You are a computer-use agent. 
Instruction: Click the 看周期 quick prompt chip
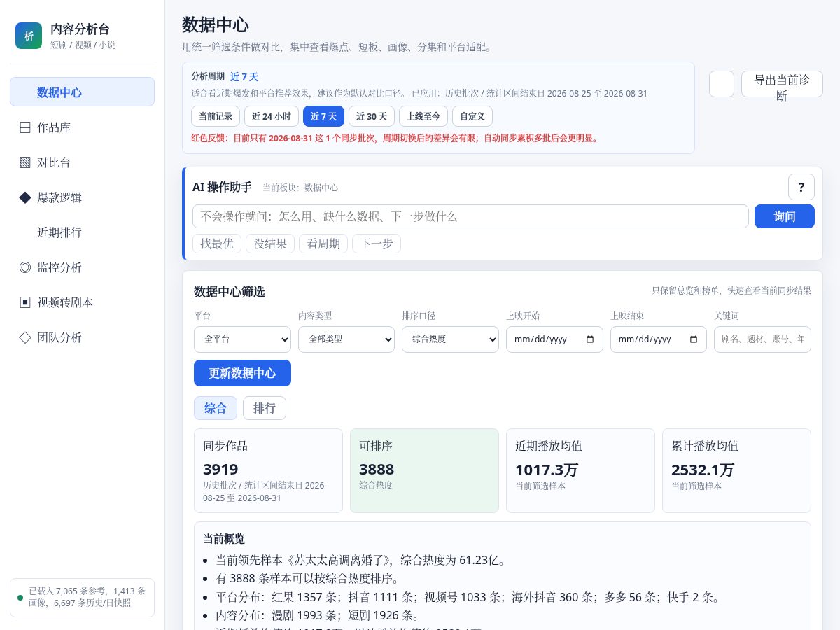point(323,244)
